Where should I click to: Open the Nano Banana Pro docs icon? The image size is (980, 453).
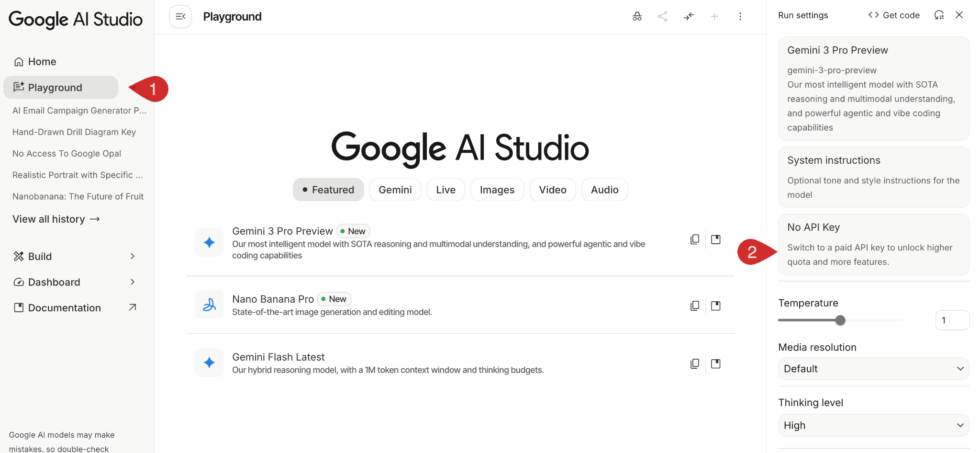pos(716,306)
